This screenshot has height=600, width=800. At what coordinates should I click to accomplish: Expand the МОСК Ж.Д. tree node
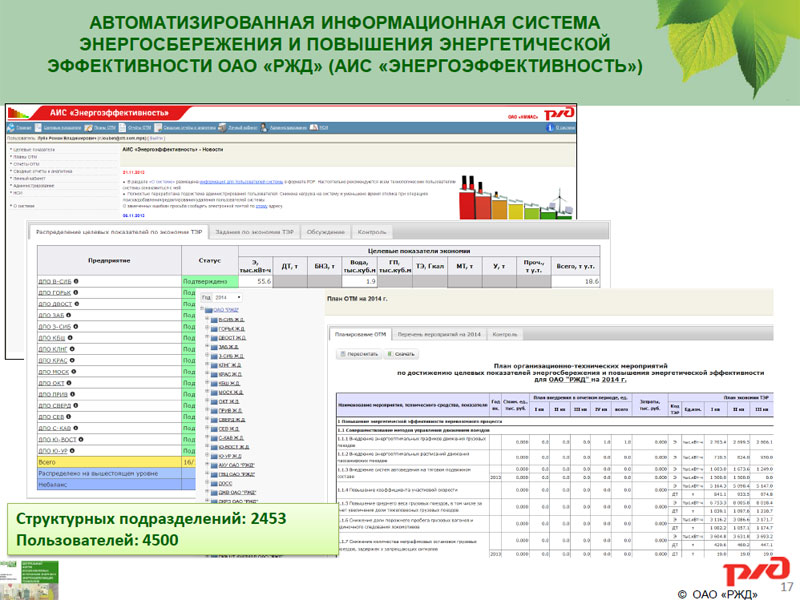(207, 392)
